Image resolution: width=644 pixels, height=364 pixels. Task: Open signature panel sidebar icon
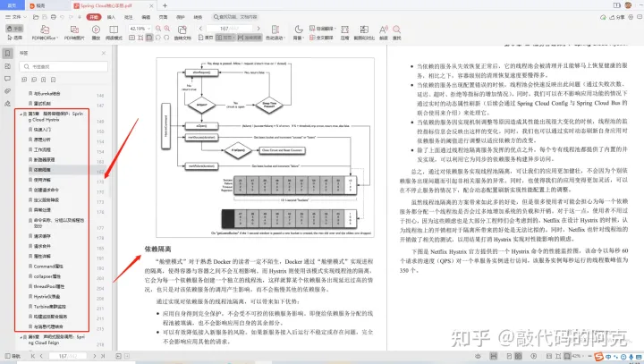coord(7,104)
